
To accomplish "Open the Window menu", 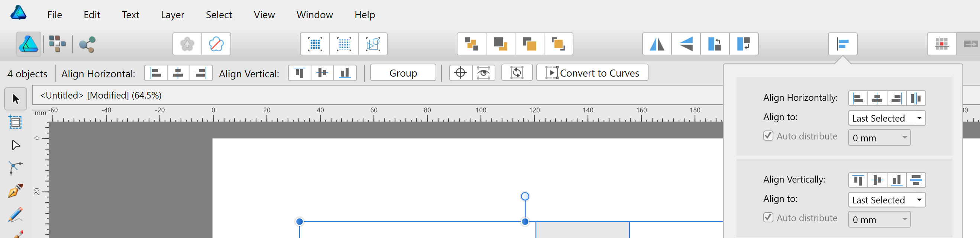I will (x=315, y=15).
